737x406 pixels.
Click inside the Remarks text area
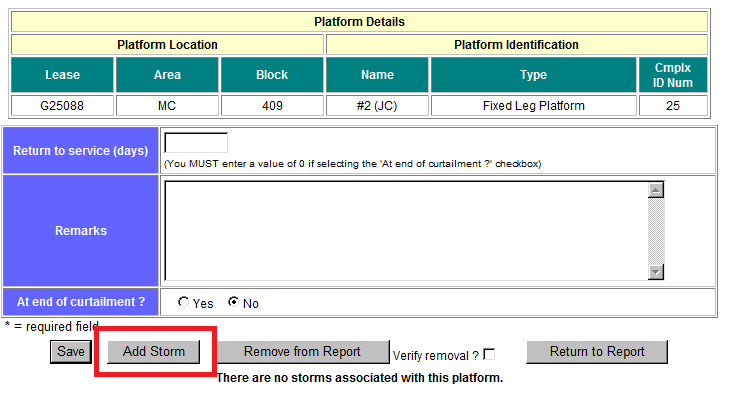point(405,230)
